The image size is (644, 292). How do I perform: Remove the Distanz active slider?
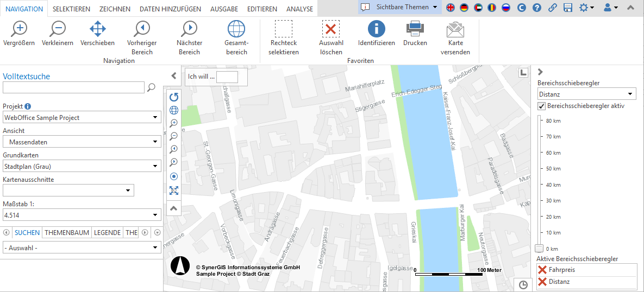pos(542,282)
